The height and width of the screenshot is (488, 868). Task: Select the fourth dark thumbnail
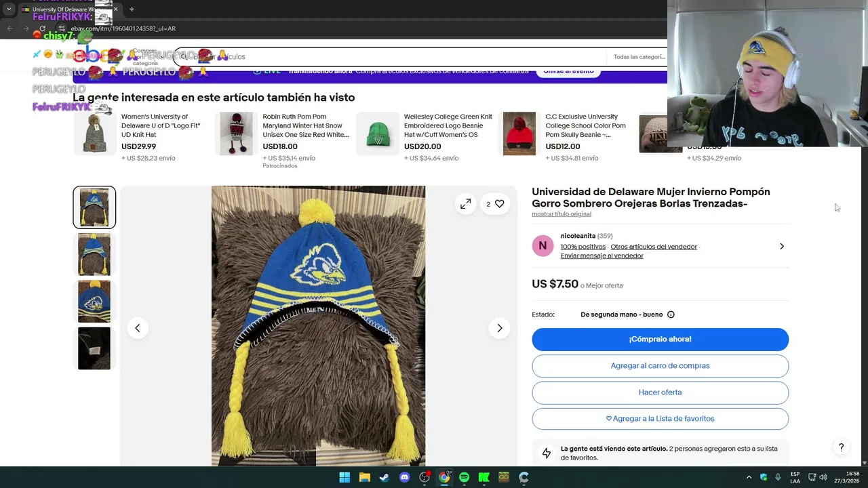(94, 348)
